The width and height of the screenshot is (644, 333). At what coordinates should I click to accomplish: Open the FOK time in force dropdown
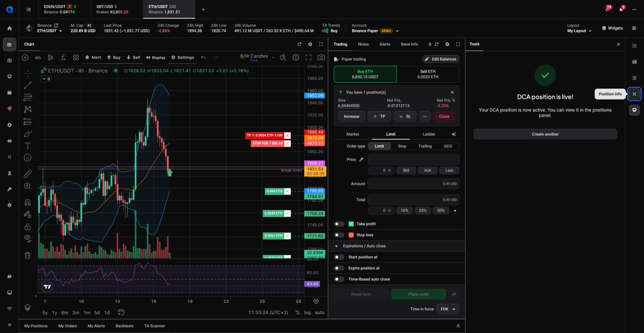(x=448, y=309)
